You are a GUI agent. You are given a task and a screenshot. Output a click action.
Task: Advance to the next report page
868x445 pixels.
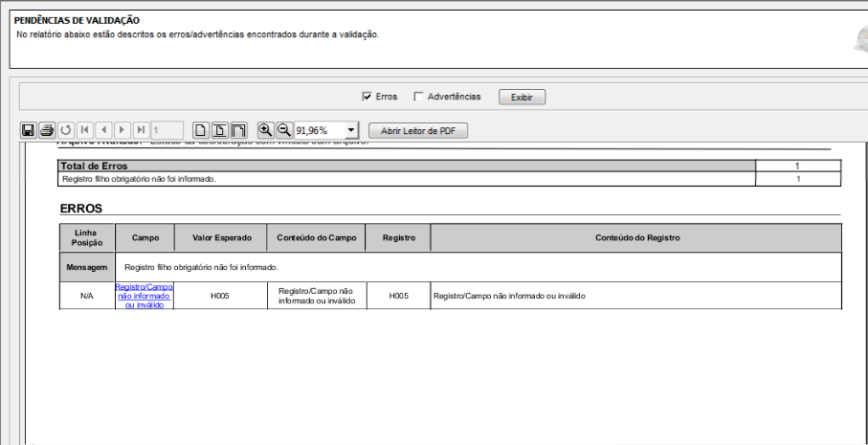(x=122, y=130)
